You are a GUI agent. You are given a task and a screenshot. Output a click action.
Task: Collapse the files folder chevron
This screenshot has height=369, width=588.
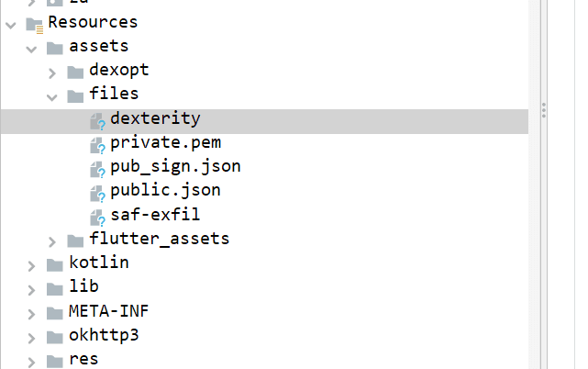coord(52,97)
